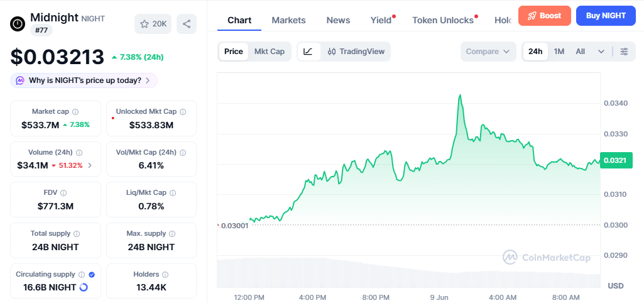Image resolution: width=644 pixels, height=303 pixels.
Task: Click the candlestick icon in TradingView
Action: (x=332, y=52)
